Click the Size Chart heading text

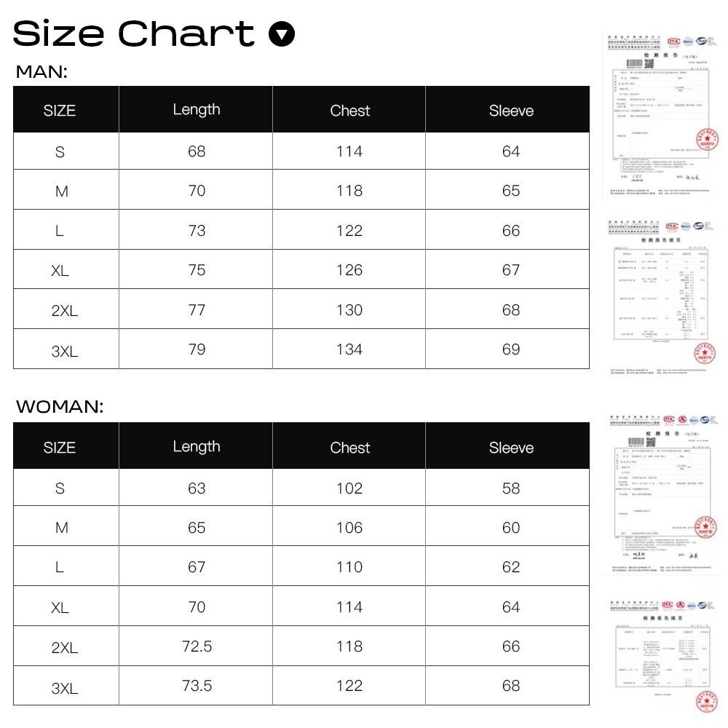[x=135, y=34]
